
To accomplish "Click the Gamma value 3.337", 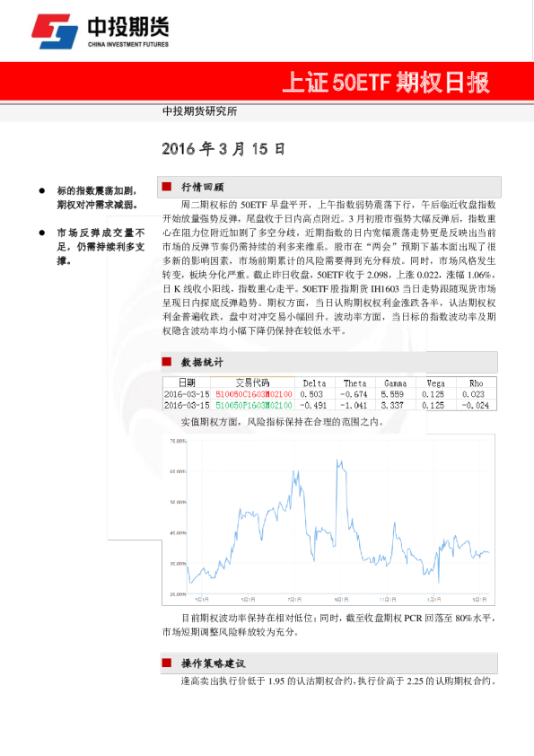I will [x=392, y=406].
